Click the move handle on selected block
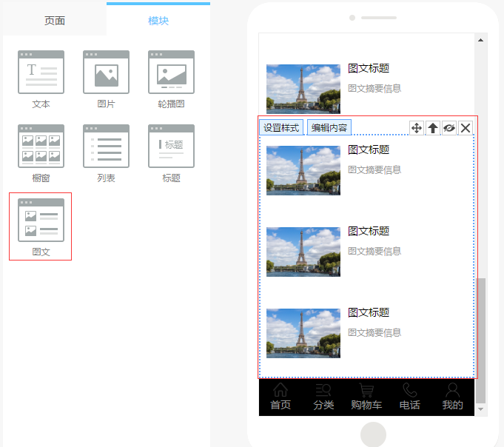Viewport: 504px width, 447px height. coord(417,128)
